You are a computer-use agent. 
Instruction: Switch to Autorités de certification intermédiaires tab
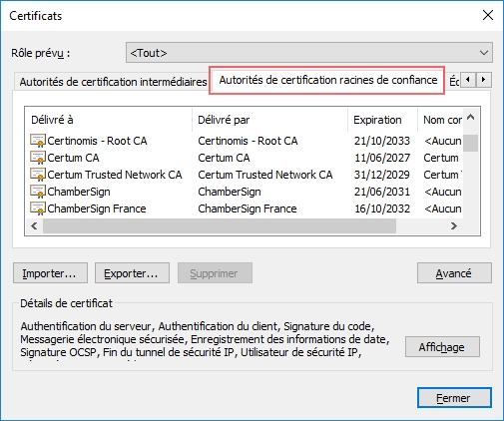coord(113,82)
